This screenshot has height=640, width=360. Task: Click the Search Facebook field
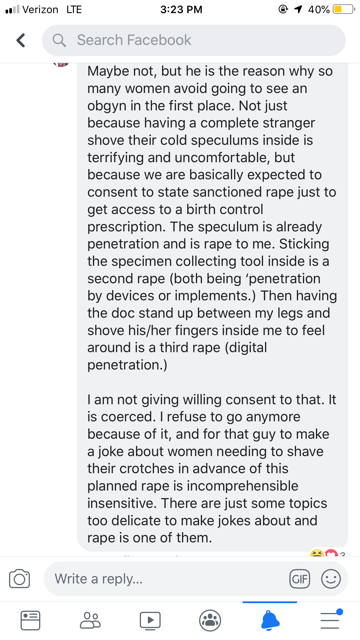[194, 40]
